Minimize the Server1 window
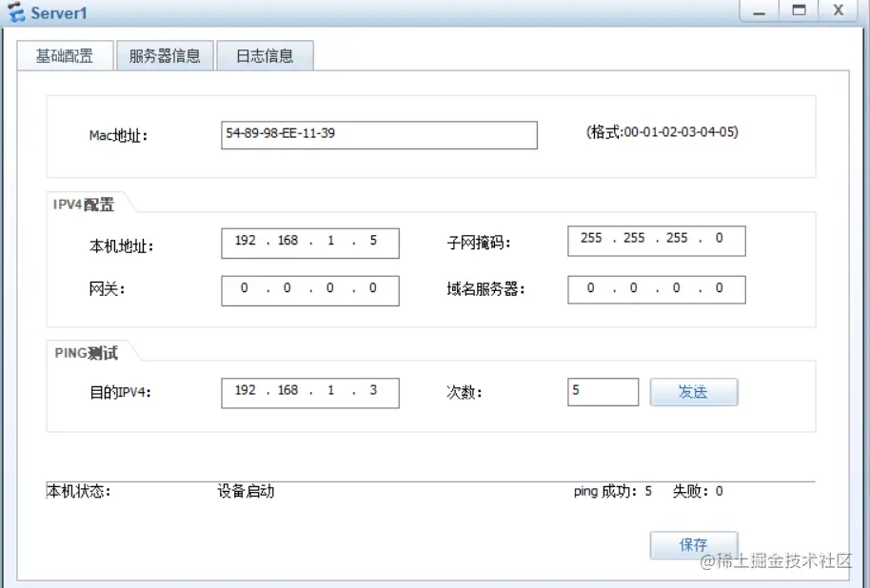The image size is (870, 588). [x=759, y=11]
